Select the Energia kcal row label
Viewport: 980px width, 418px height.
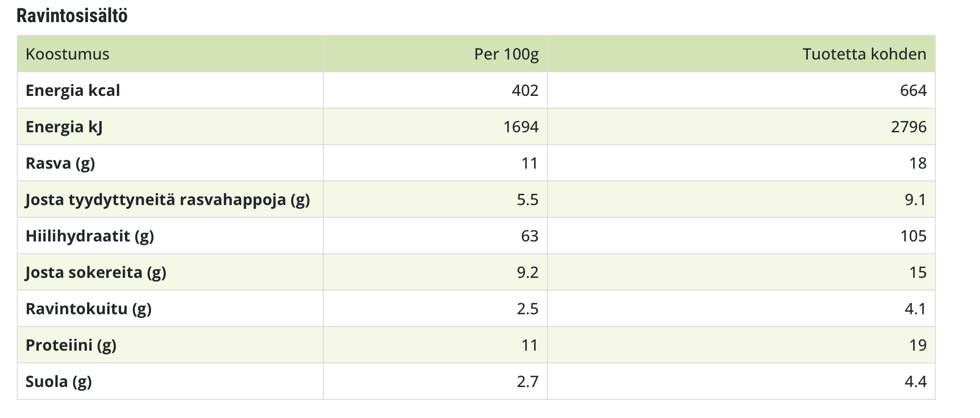click(x=73, y=90)
